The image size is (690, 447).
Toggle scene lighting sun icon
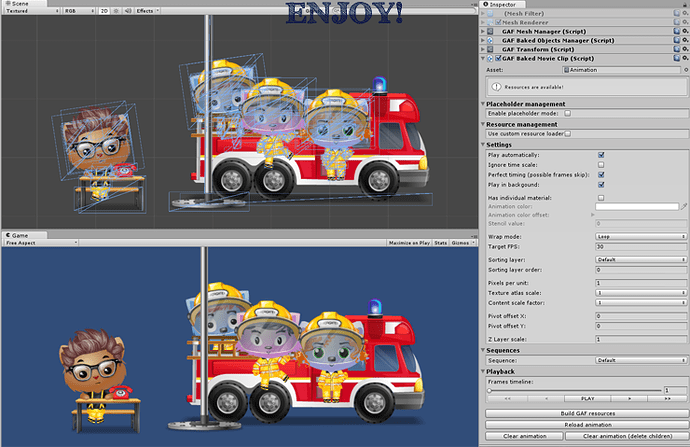[116, 11]
